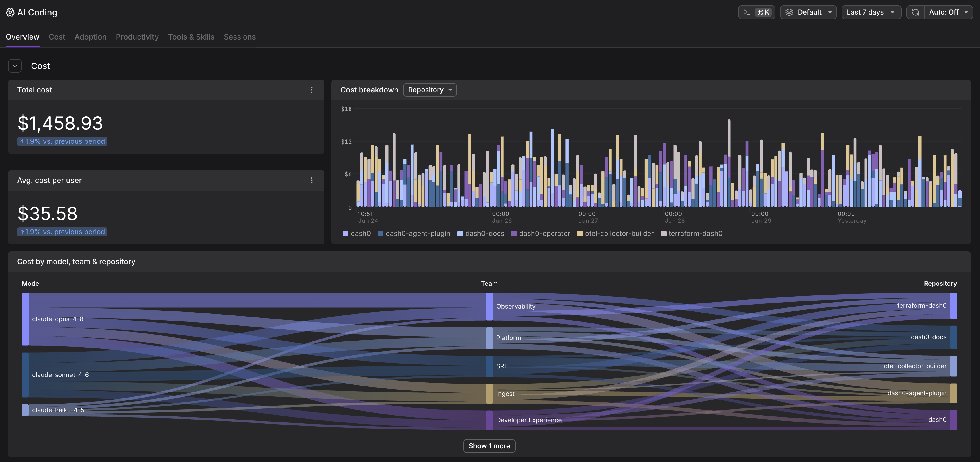Click the 00:00 Jun 28 axis label
This screenshot has height=462, width=980.
pos(675,217)
